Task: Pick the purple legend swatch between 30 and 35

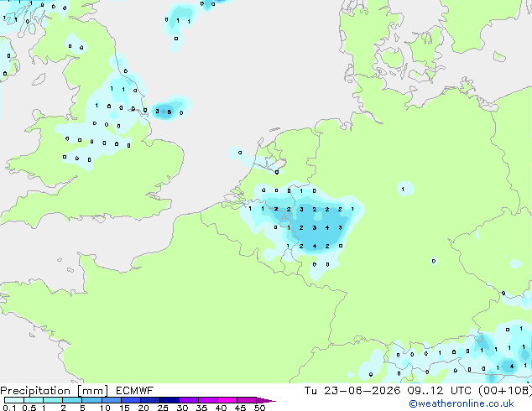Action: 189,400
